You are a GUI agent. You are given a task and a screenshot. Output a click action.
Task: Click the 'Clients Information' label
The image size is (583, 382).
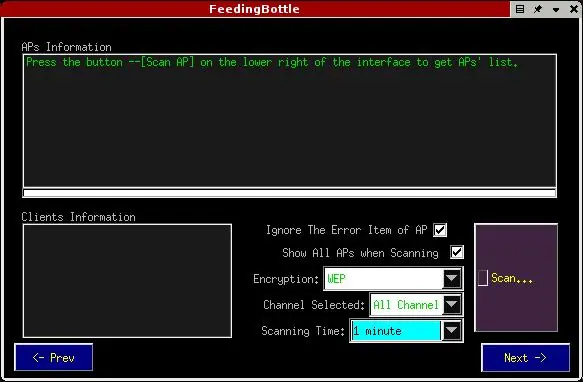click(78, 217)
